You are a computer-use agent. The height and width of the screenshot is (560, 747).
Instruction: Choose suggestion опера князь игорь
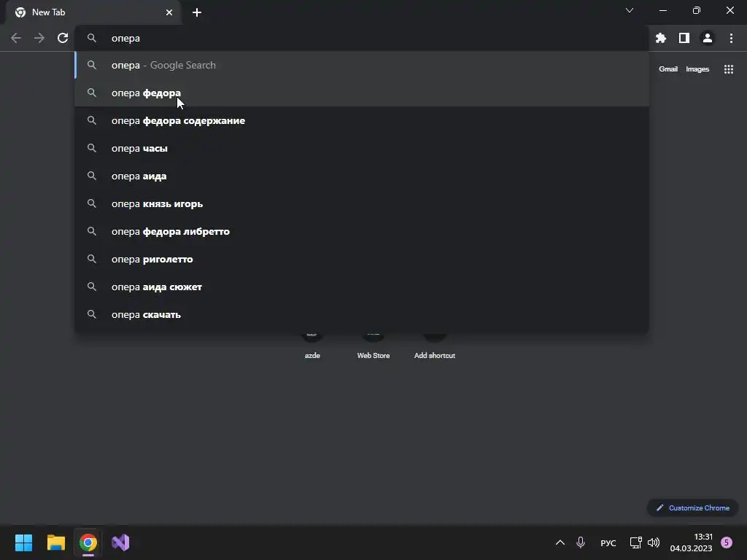click(362, 204)
